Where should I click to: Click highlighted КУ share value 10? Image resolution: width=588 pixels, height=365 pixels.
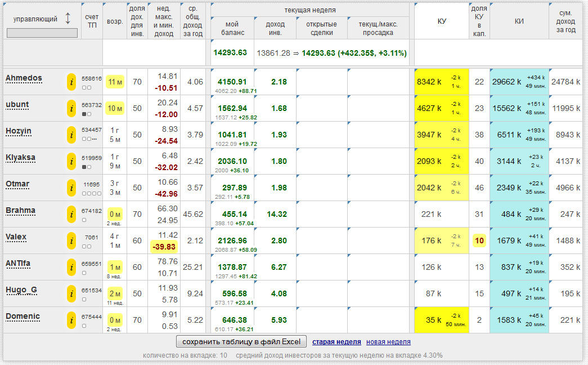[479, 241]
